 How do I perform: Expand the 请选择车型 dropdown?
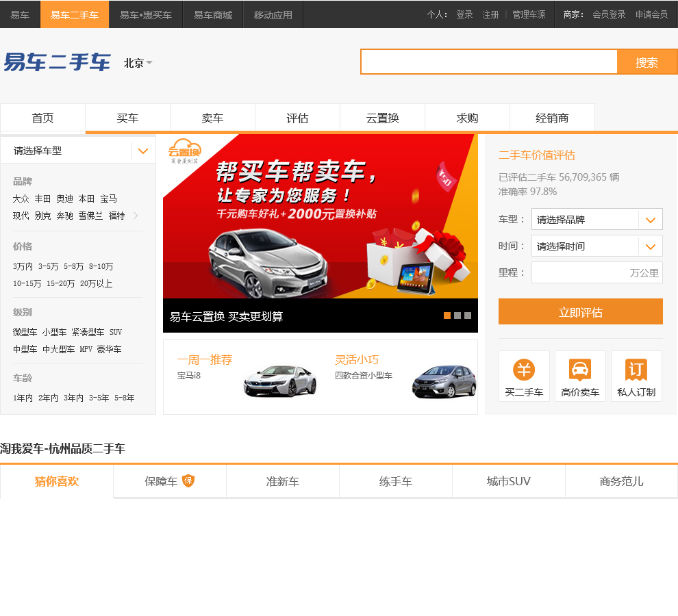78,151
